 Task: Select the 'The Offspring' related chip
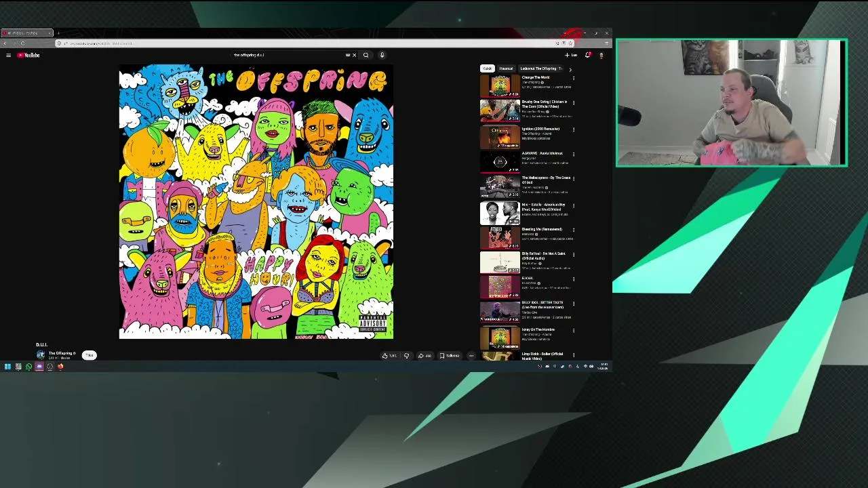pos(540,68)
